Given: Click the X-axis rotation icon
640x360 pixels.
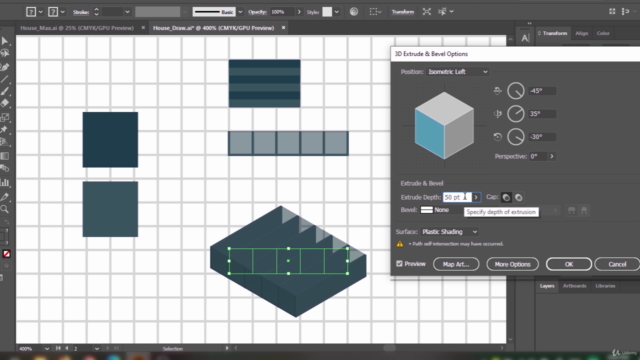Looking at the screenshot, I should (x=497, y=91).
